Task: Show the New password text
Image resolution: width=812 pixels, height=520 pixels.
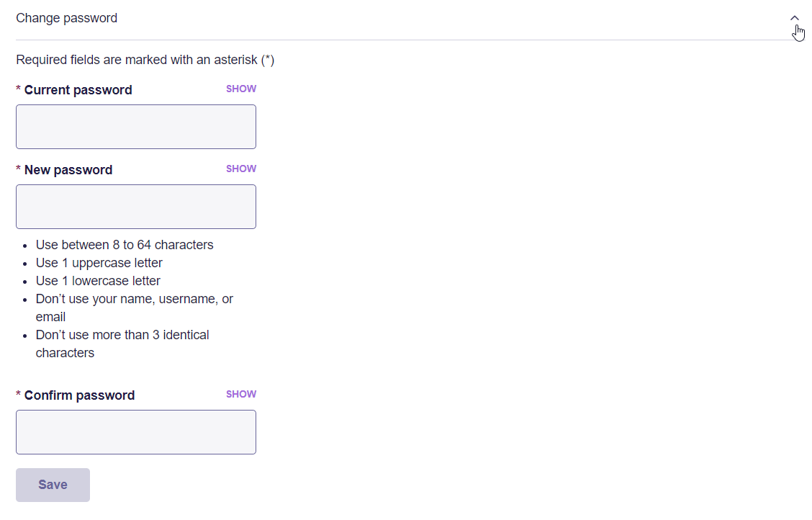Action: pos(241,169)
